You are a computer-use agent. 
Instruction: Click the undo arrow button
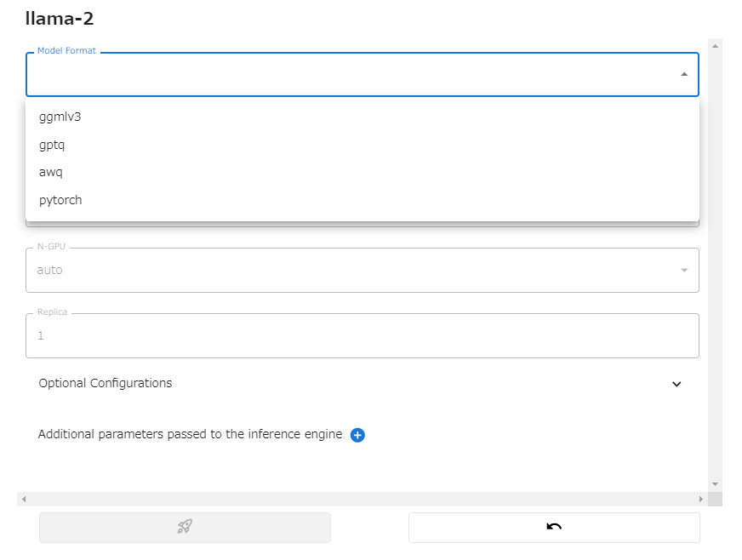[x=554, y=528]
